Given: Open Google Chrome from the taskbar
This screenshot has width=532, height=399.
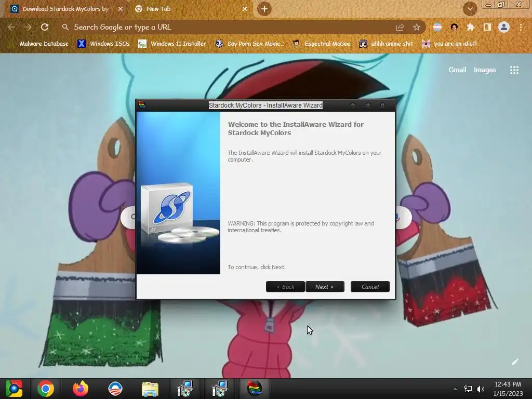Looking at the screenshot, I should 46,389.
